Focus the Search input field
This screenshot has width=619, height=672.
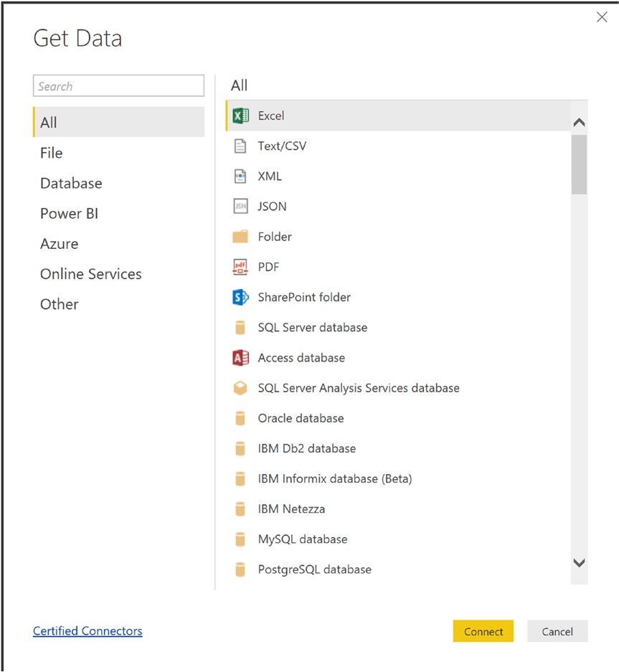coord(119,86)
